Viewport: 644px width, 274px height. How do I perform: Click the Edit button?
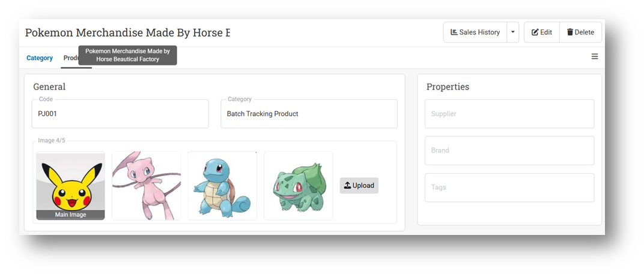(542, 32)
